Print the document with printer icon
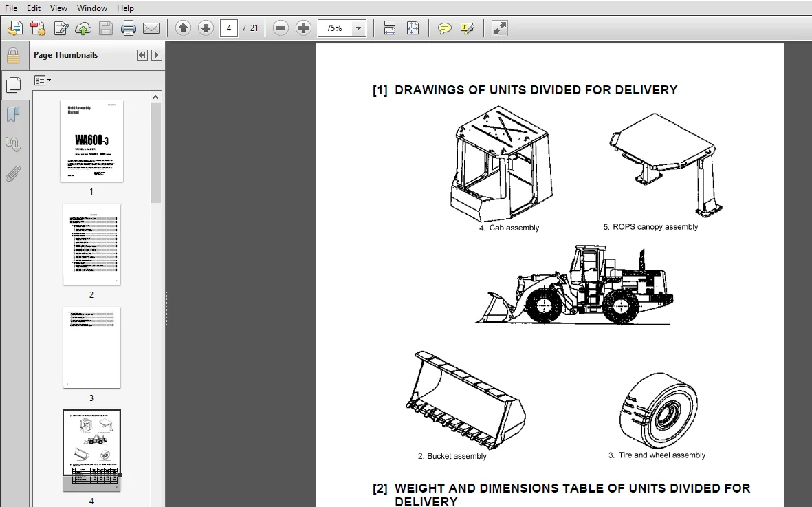 click(x=129, y=28)
